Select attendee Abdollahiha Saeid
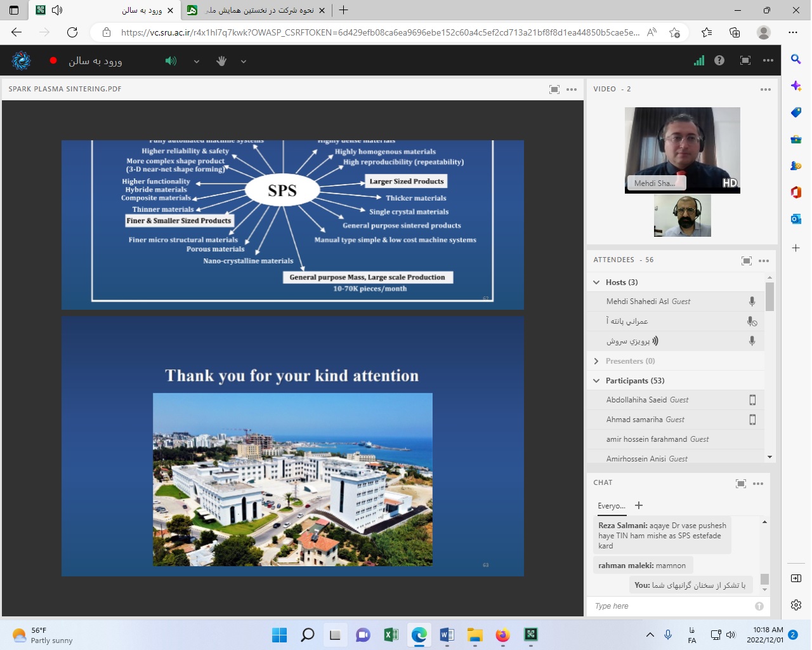 click(676, 400)
